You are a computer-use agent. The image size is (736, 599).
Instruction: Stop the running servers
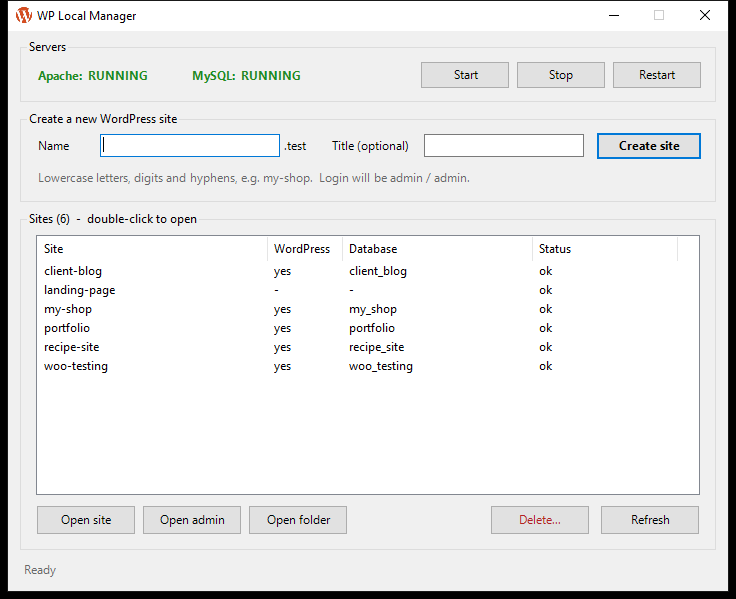(560, 75)
